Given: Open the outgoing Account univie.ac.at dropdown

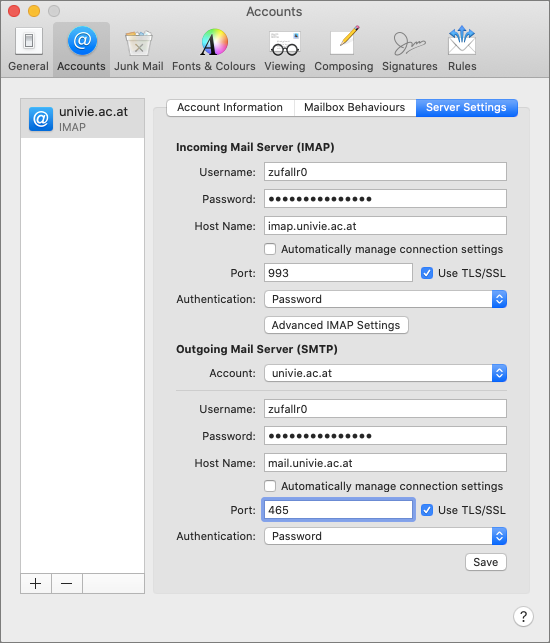Looking at the screenshot, I should tap(386, 373).
